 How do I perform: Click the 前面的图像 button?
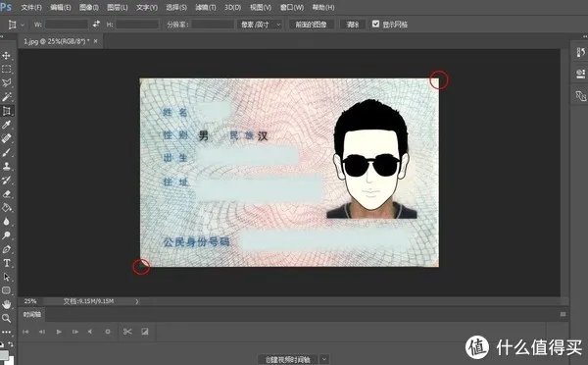click(312, 25)
